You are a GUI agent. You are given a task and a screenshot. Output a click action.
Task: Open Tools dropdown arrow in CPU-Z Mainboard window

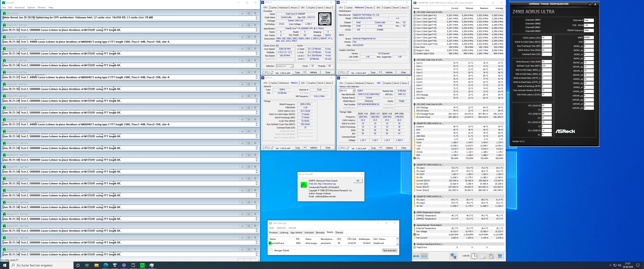tap(380, 72)
